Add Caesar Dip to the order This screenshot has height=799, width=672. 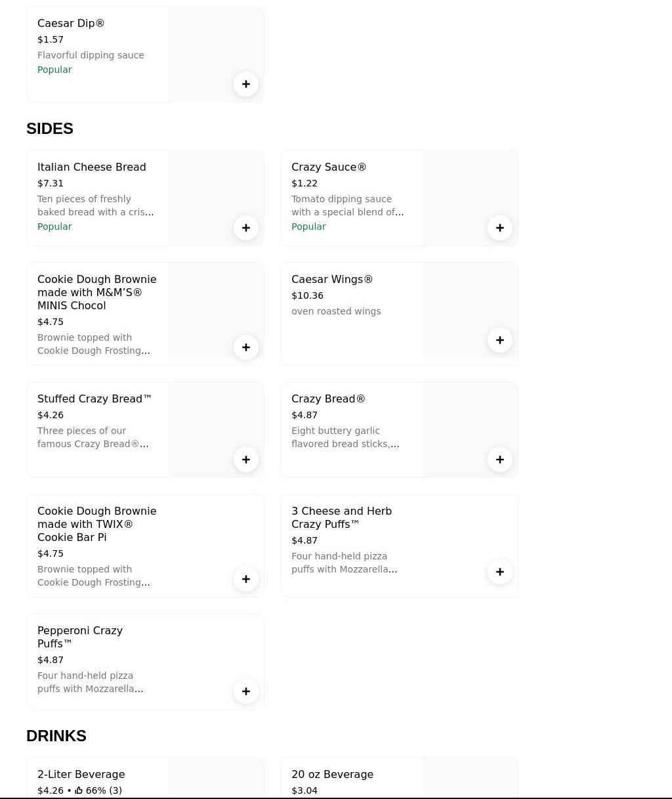246,84
